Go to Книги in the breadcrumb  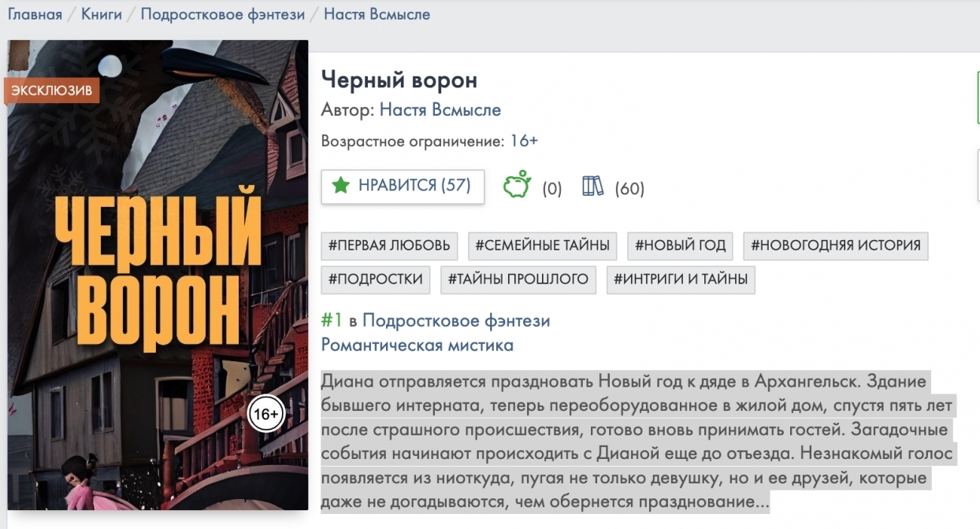pos(102,14)
